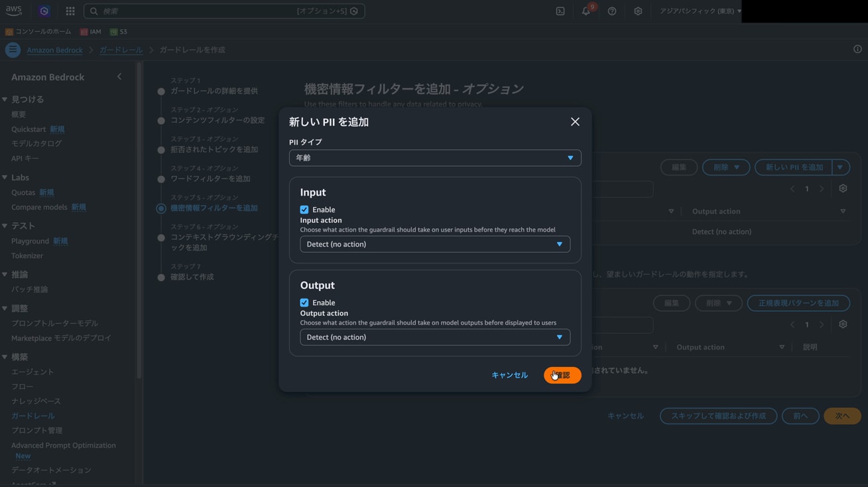Open the regex pattern table preferences gear

pos(843,324)
